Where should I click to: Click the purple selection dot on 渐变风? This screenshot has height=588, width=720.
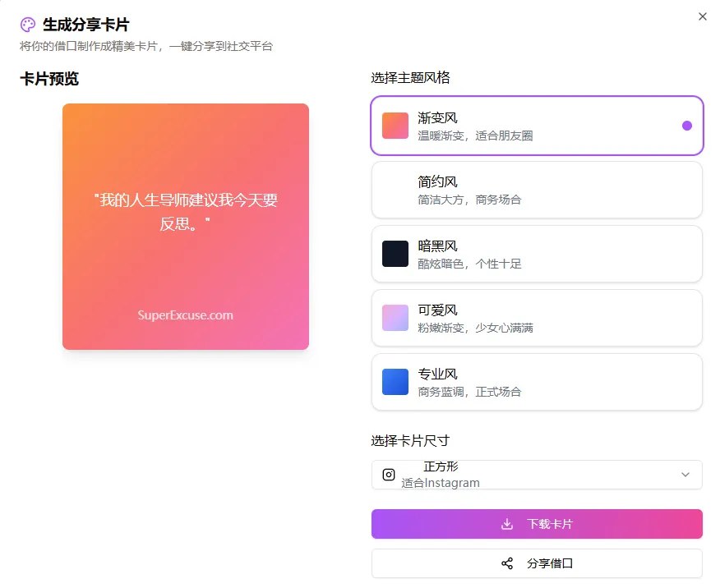coord(686,126)
